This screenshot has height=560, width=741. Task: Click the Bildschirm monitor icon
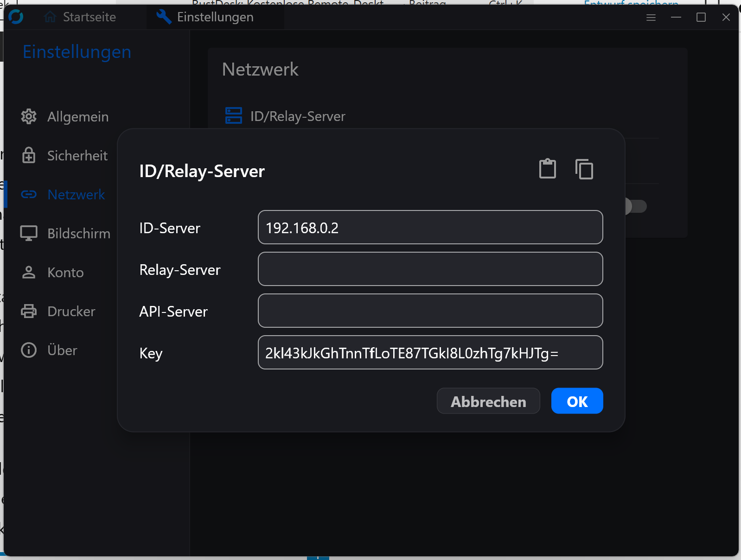coord(29,233)
